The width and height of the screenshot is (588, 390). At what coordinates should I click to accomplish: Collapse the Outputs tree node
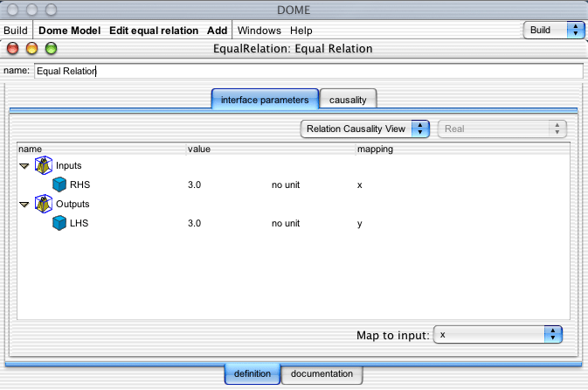24,205
